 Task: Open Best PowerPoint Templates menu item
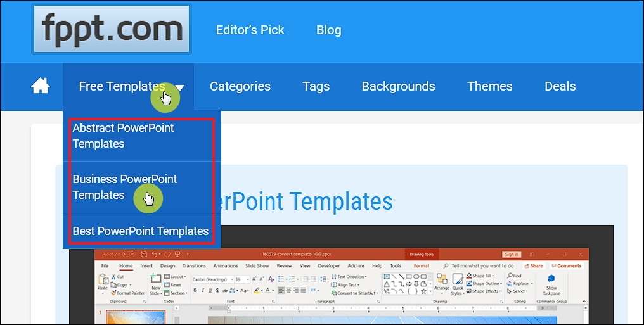click(x=142, y=231)
